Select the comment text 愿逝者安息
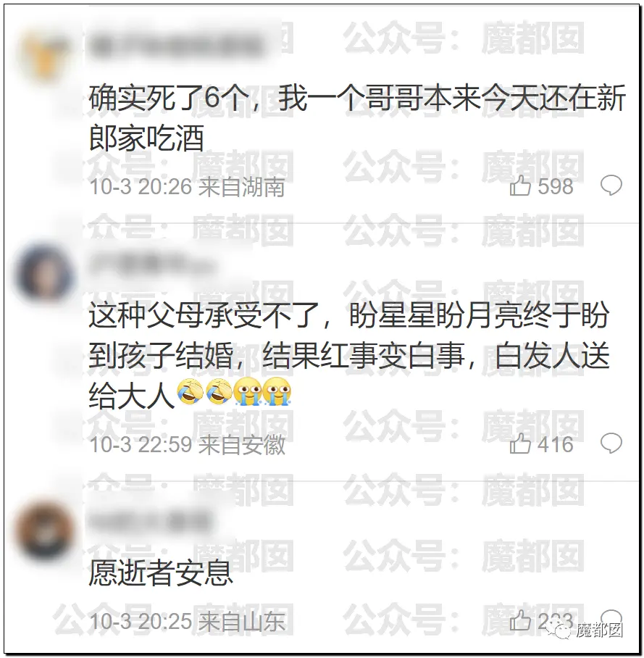The image size is (644, 658). coord(161,572)
